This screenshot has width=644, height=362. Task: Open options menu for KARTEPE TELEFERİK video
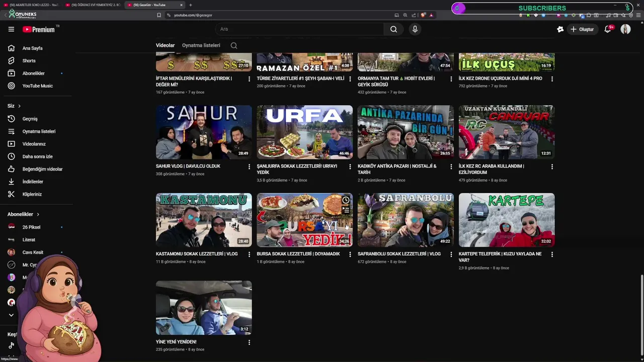[552, 254]
